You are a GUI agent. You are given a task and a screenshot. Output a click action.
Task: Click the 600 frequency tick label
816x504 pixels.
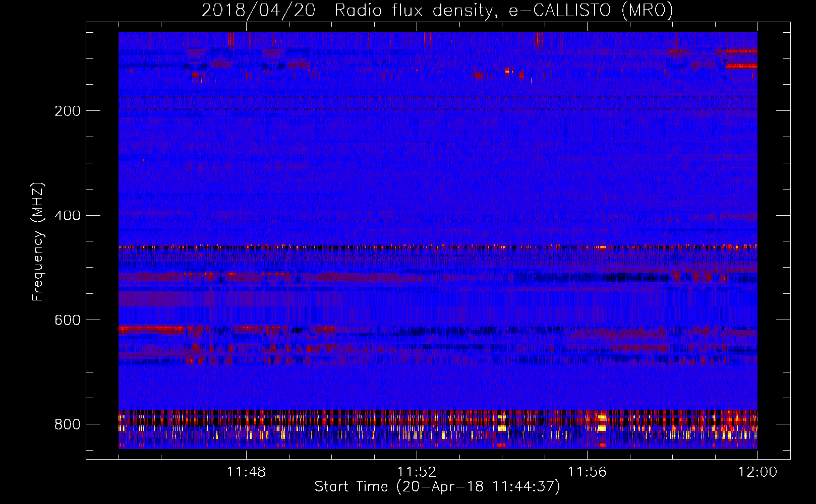(x=68, y=321)
